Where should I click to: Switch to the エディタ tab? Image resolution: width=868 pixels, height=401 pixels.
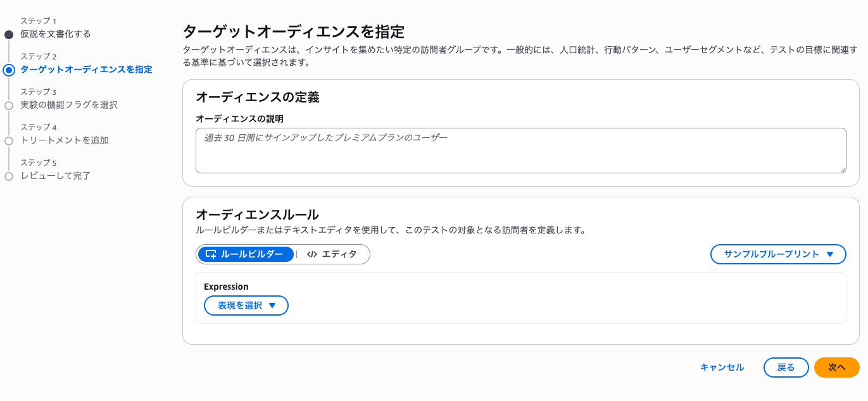pyautogui.click(x=333, y=254)
